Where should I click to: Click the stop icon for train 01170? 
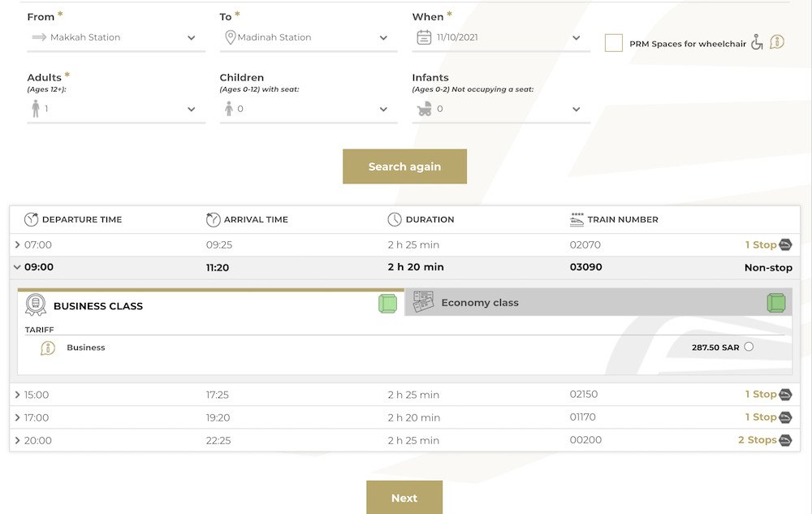[x=785, y=417]
